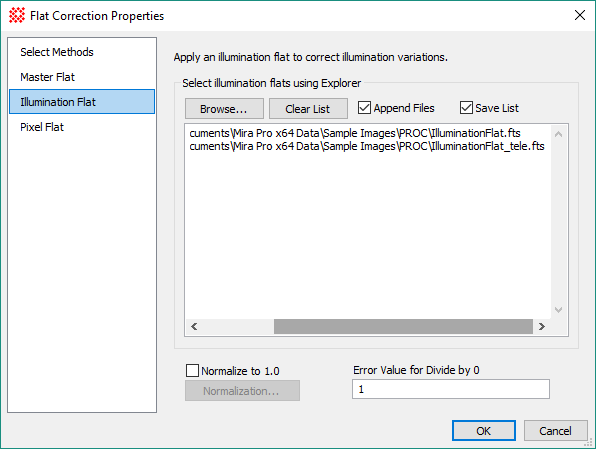Click the right arrow of horizontal scrollbar

pyautogui.click(x=542, y=327)
